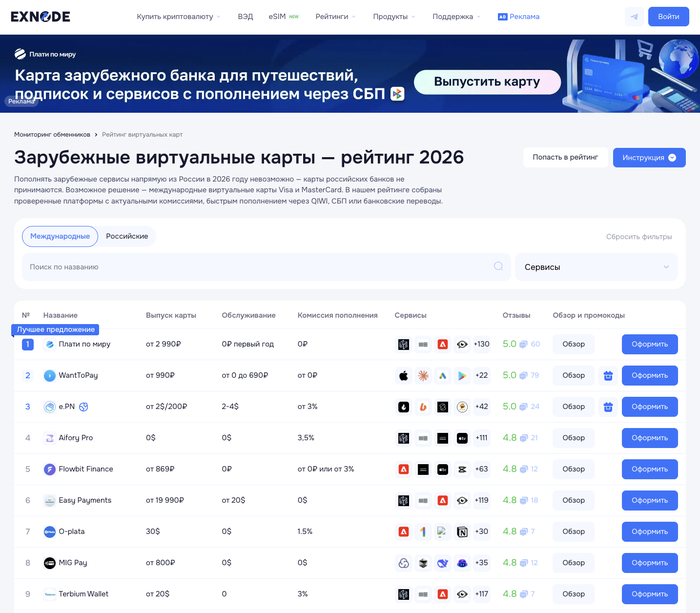
Task: Click the Bing icon in e.PN row
Action: [x=423, y=407]
